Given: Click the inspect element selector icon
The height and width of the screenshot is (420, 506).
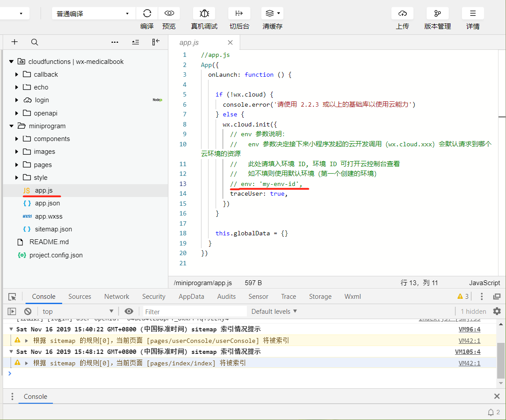Looking at the screenshot, I should (x=12, y=297).
